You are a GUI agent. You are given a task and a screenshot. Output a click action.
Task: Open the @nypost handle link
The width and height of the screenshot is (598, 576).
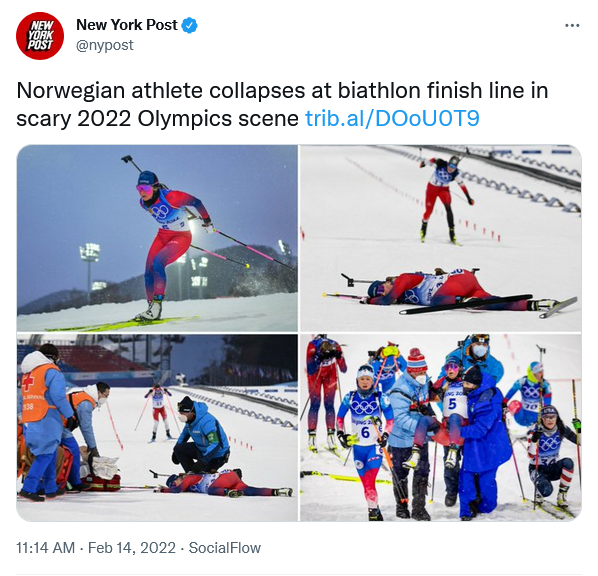click(104, 45)
